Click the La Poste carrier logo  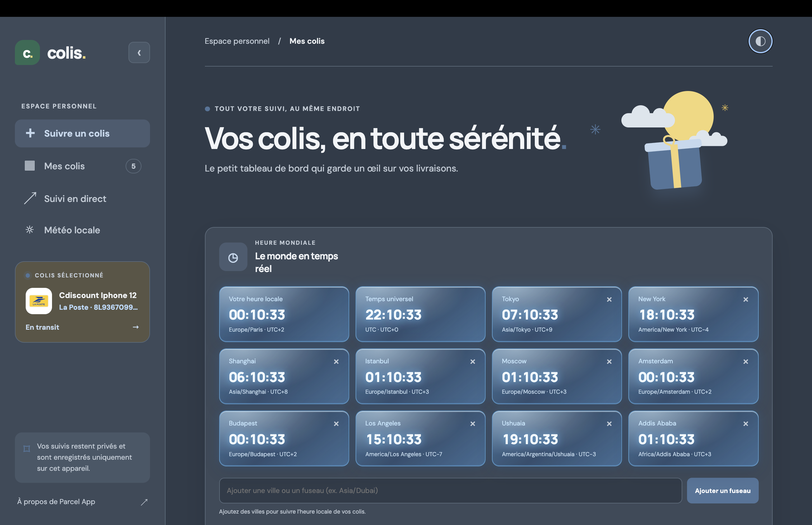pyautogui.click(x=39, y=301)
